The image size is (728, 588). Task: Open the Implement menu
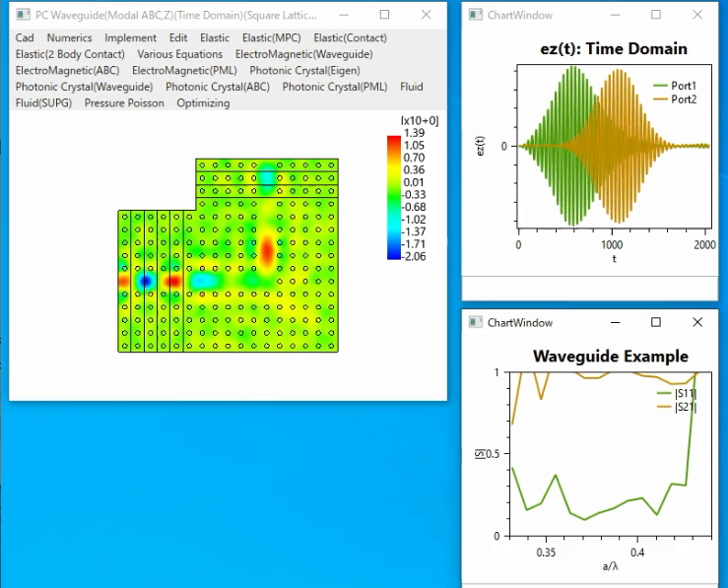(130, 38)
